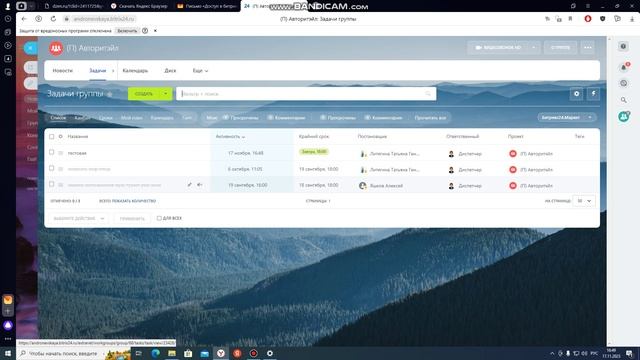Screen dimensions: 640x360
Task: Open Yandex Browser from the taskbar
Action: tap(221, 353)
